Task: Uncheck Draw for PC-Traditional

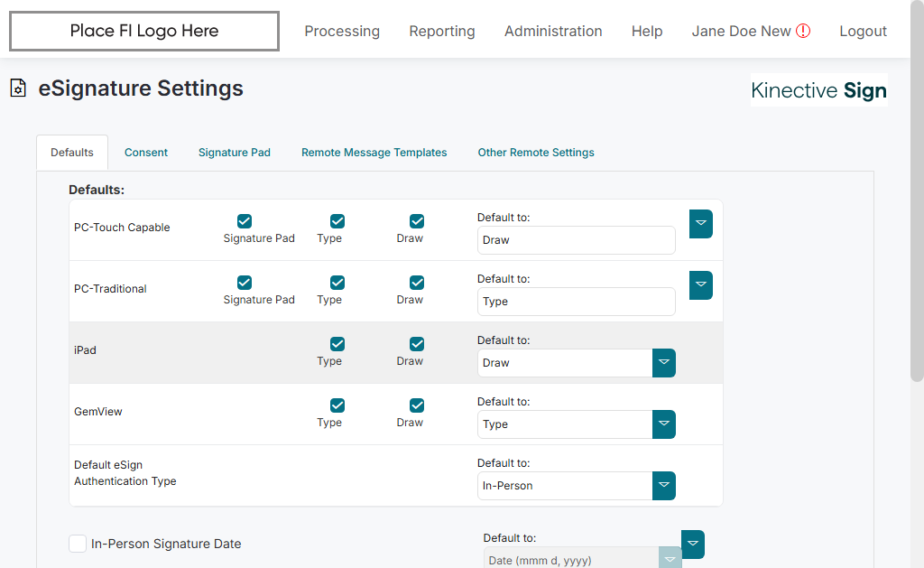Action: (417, 283)
